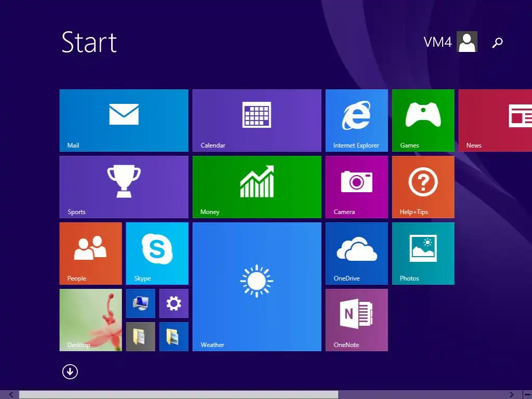532x399 pixels.
Task: Show all apps with down arrow button
Action: (x=70, y=372)
